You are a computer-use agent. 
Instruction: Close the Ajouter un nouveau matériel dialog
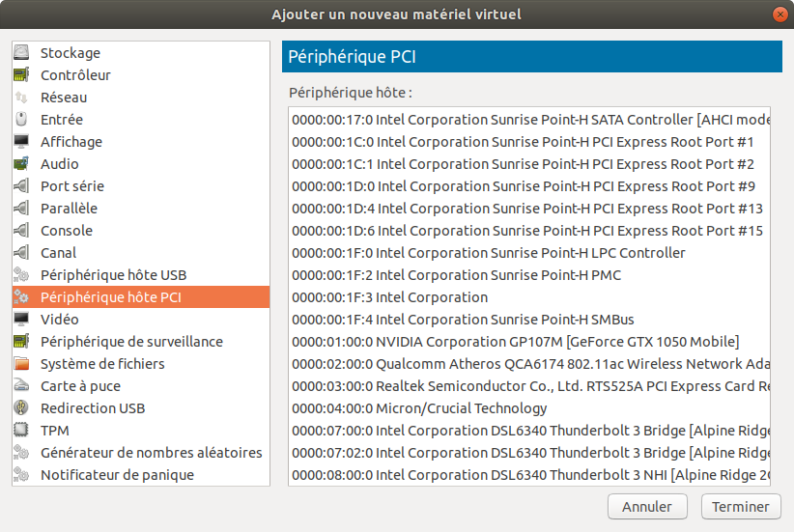point(780,14)
